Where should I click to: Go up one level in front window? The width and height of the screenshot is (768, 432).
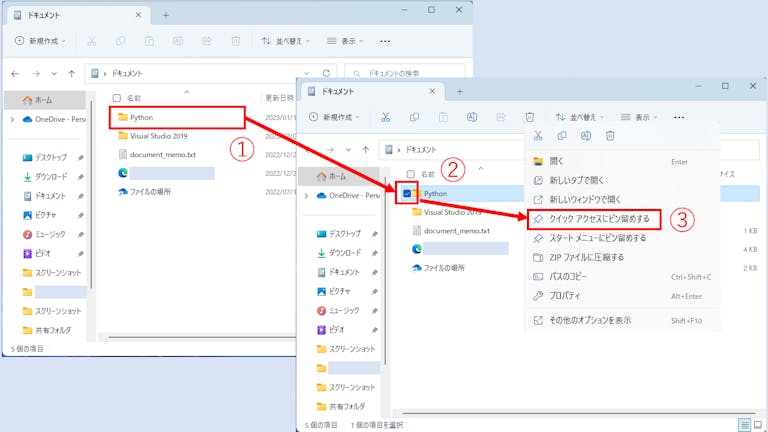point(365,149)
